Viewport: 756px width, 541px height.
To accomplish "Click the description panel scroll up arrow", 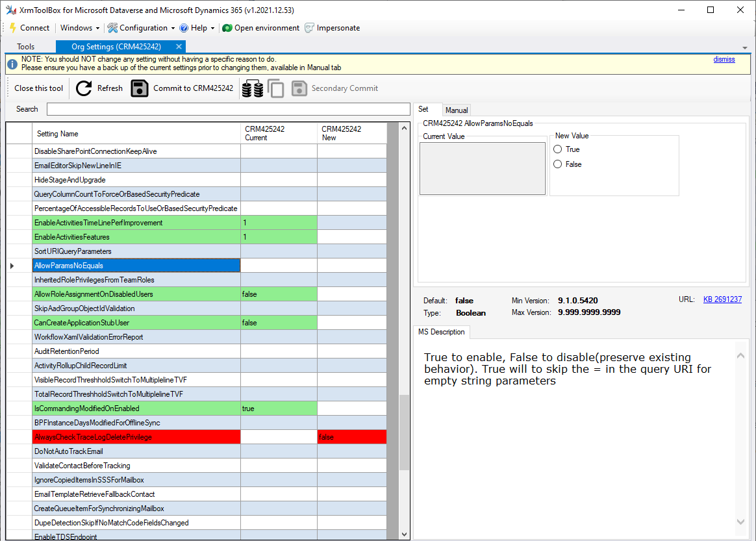I will [740, 356].
